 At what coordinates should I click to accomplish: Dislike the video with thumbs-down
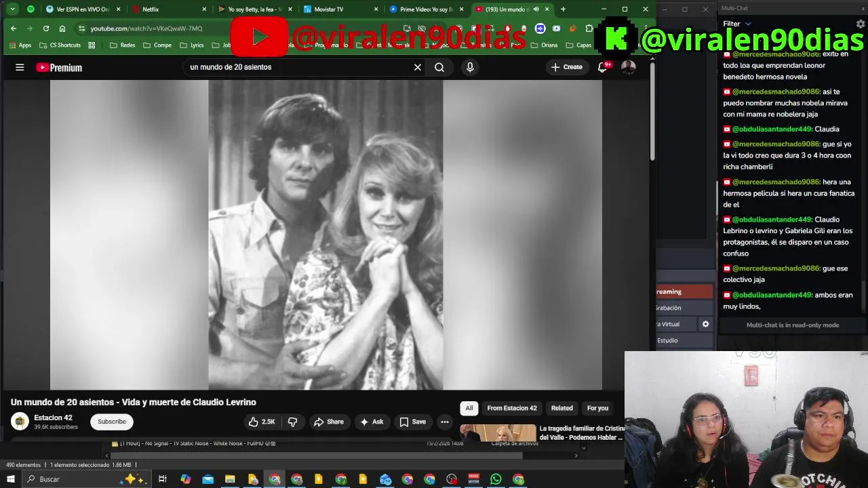click(292, 422)
